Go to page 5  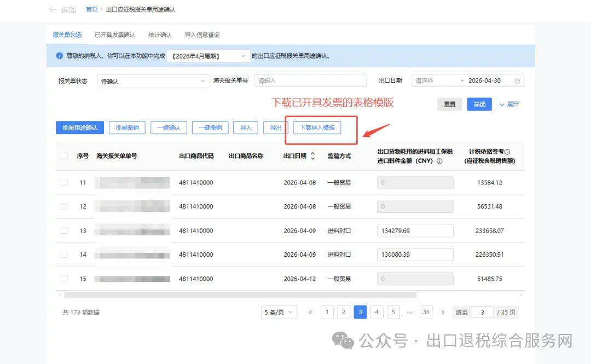393,312
